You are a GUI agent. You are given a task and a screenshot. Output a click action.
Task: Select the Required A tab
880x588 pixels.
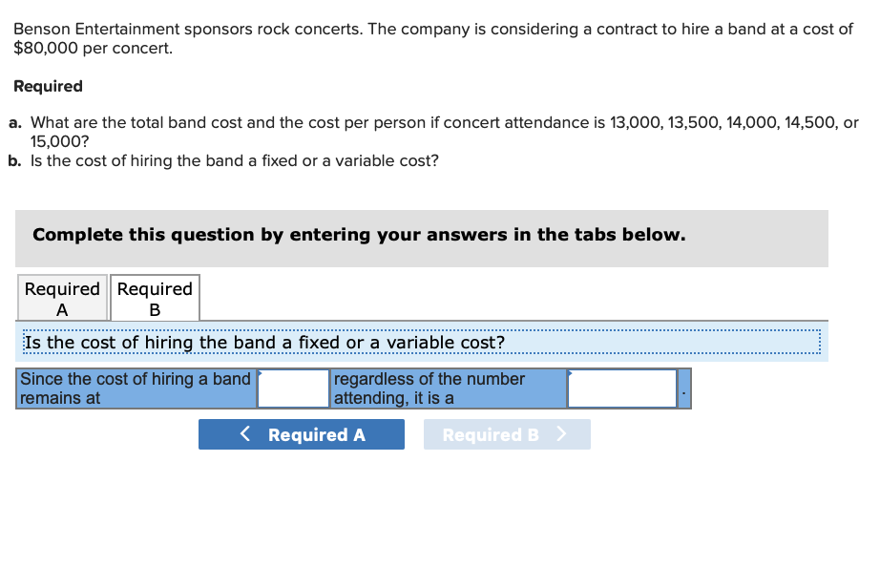point(61,298)
